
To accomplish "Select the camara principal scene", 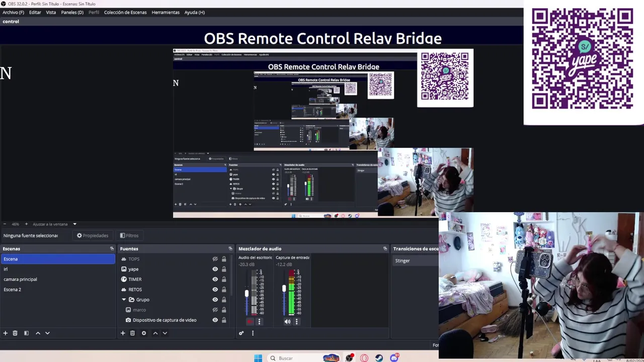I will point(58,279).
